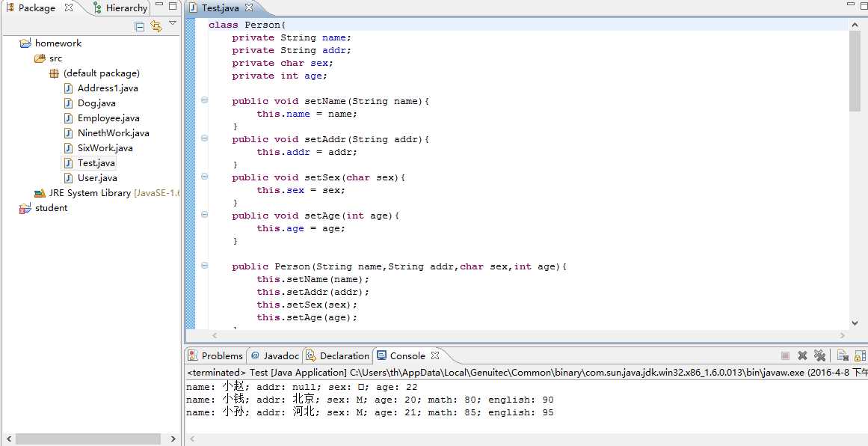Click the default package icon

(55, 73)
